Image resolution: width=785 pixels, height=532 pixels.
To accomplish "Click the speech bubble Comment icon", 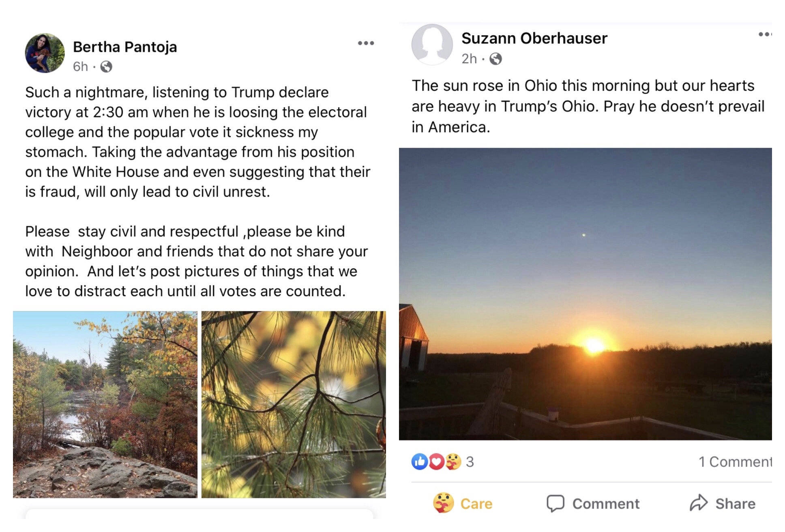I will tap(555, 504).
